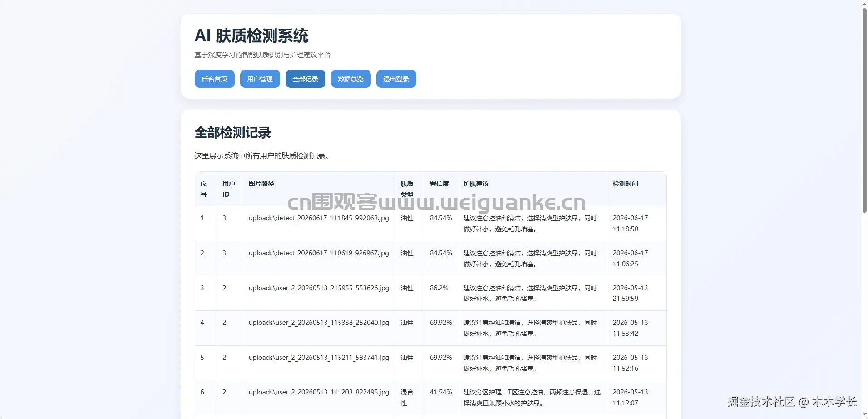The height and width of the screenshot is (419, 868).
Task: Click the 检测时间 column header
Action: (625, 184)
